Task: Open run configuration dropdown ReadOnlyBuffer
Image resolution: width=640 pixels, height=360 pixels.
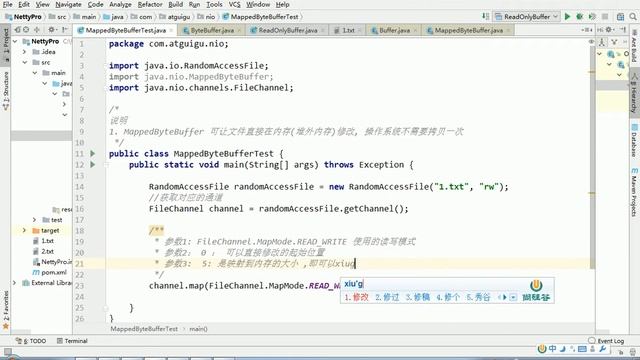Action: coord(526,17)
